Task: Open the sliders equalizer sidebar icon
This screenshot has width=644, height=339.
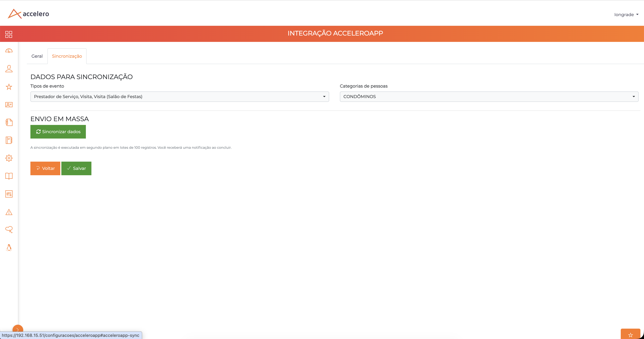Action: [9, 194]
